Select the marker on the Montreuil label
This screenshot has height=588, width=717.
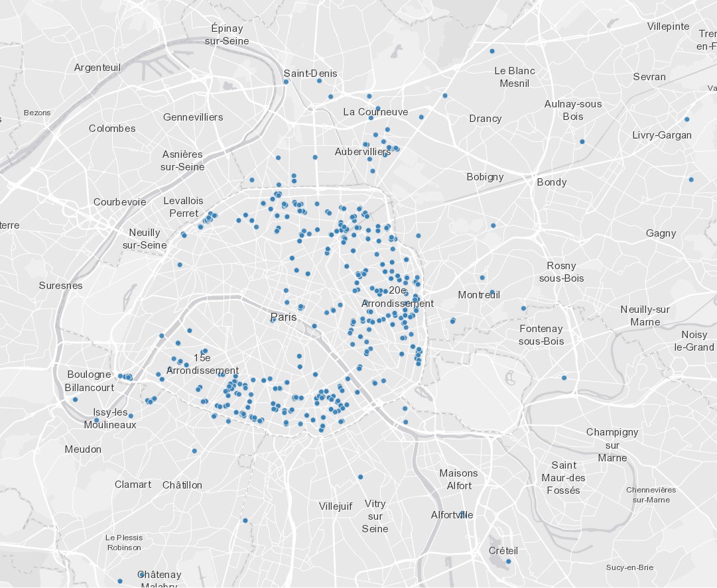tap(491, 292)
